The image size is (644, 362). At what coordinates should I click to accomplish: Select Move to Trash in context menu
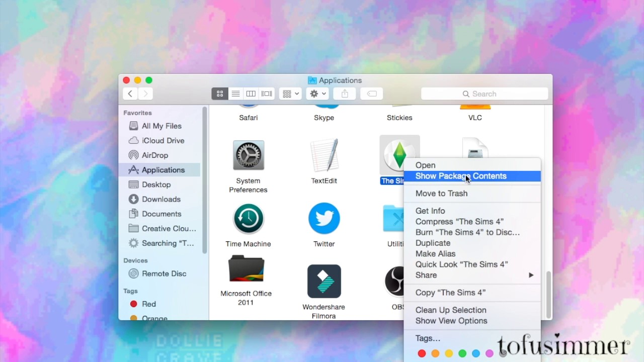[x=441, y=193]
